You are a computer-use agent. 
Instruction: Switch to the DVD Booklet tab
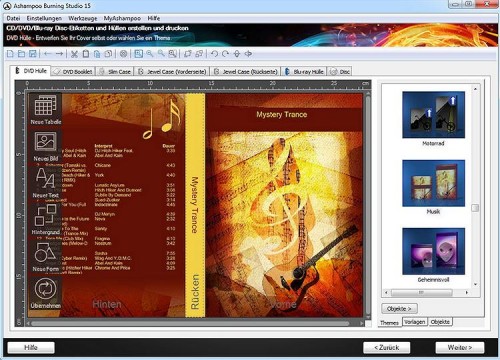(74, 72)
